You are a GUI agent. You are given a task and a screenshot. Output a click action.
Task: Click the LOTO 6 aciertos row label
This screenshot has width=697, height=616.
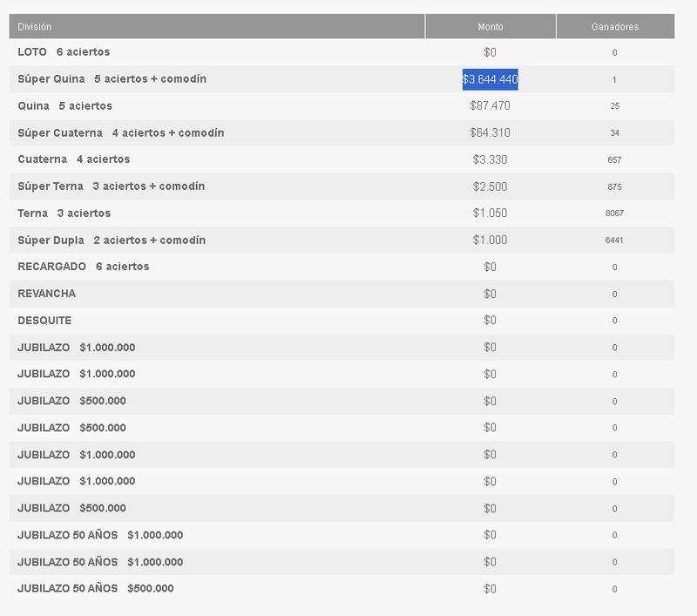(64, 52)
